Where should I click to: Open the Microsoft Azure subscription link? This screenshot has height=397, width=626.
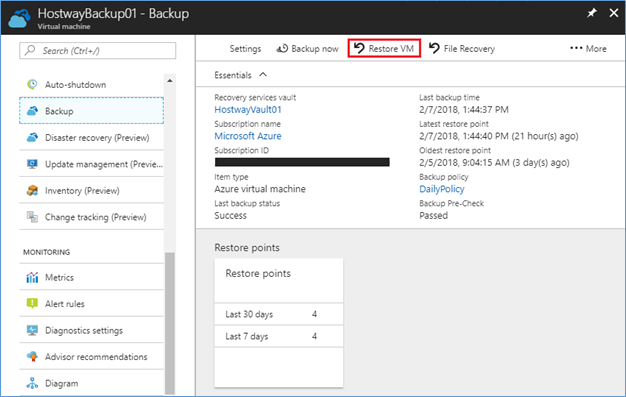248,136
